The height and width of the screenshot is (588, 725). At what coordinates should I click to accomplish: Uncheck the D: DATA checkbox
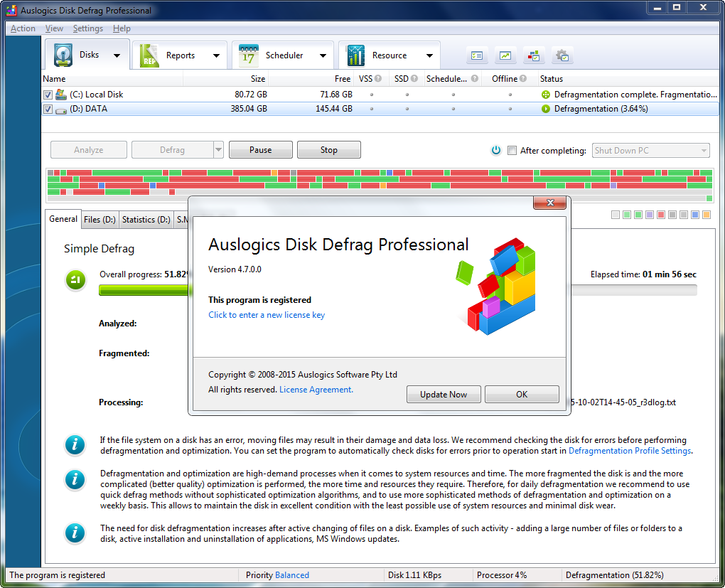click(48, 109)
